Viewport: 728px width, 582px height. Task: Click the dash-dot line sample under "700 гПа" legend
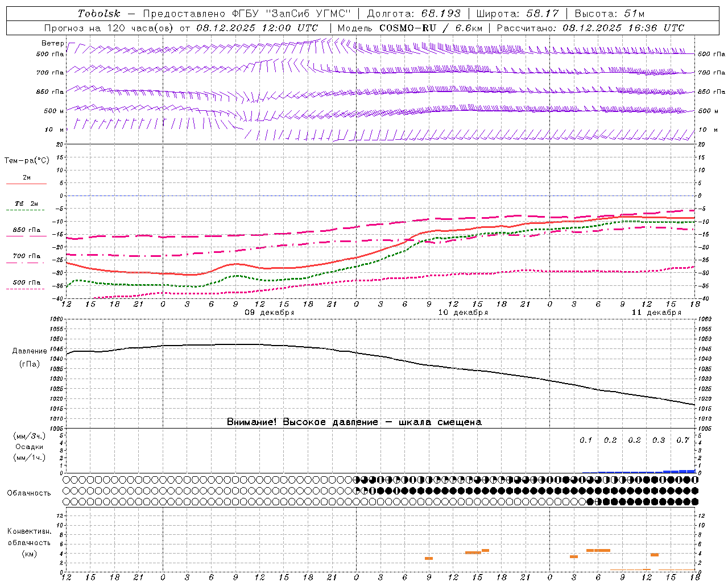click(26, 263)
